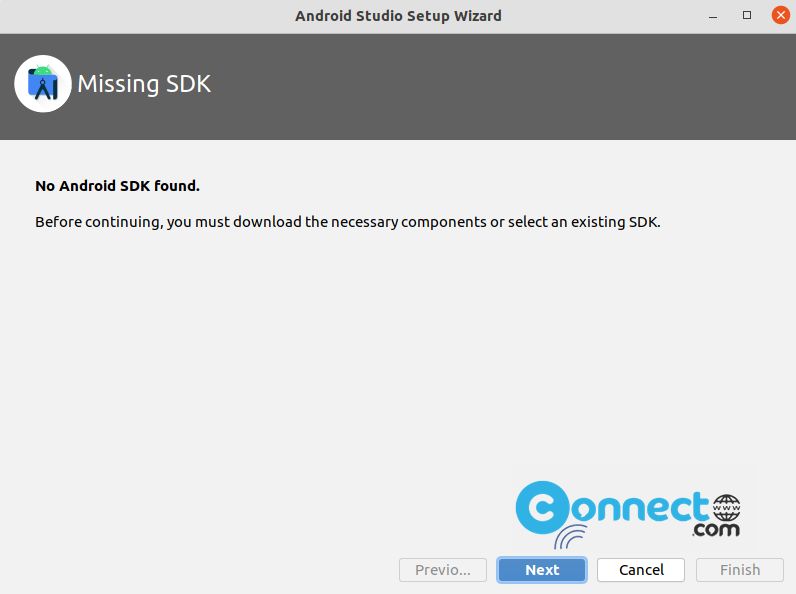This screenshot has width=796, height=594.
Task: Cancel the setup wizard
Action: [641, 570]
